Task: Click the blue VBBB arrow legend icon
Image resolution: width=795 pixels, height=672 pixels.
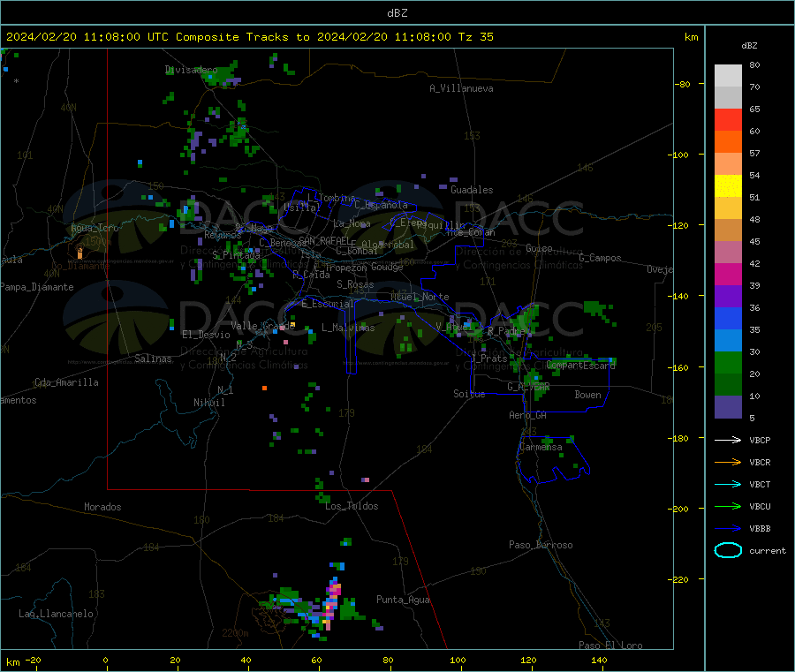Action: (x=728, y=528)
